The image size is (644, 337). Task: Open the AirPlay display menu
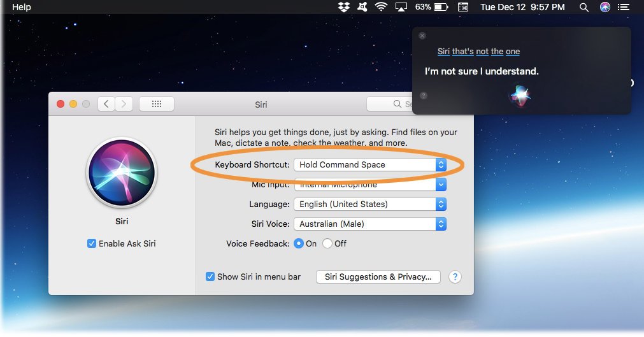[x=401, y=7]
